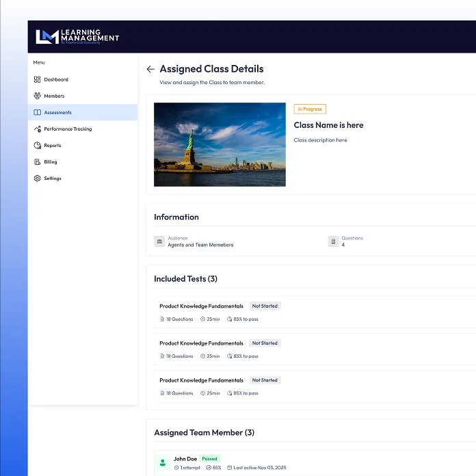Click the John Doe member name

click(x=185, y=459)
